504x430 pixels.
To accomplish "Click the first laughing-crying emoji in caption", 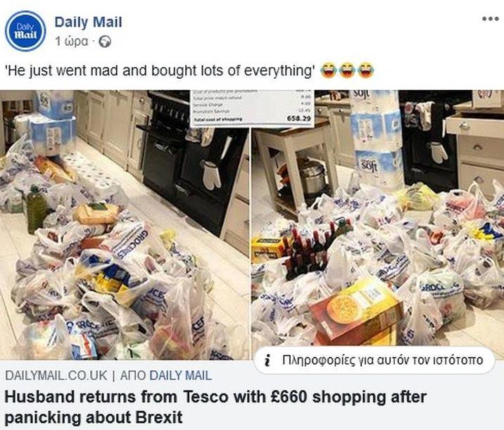I will click(328, 70).
